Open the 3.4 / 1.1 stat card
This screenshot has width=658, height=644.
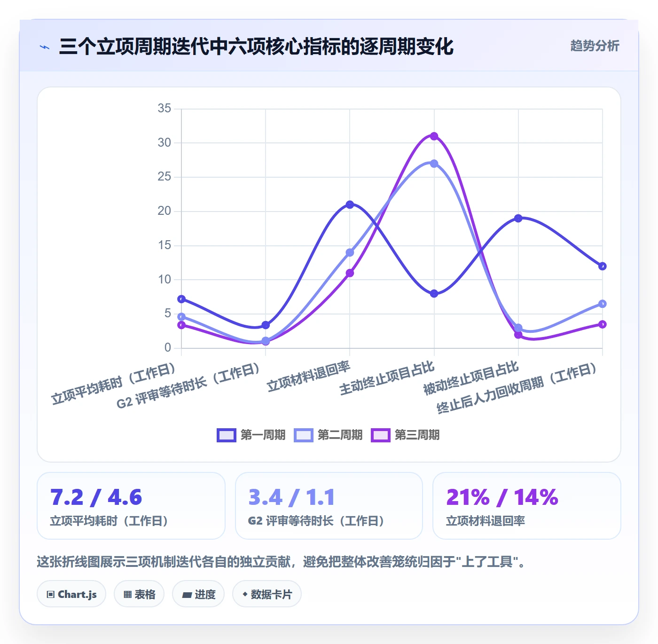coord(329,506)
